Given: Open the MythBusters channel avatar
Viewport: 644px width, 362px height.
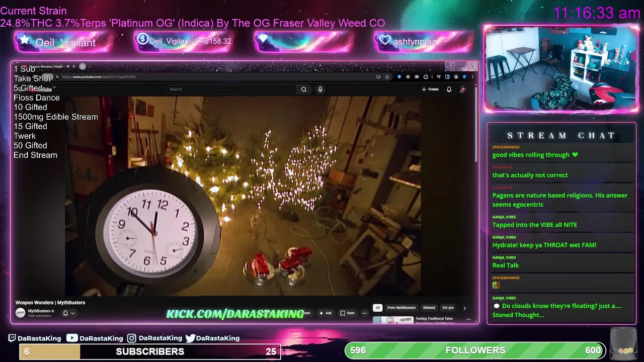Looking at the screenshot, I should click(20, 313).
